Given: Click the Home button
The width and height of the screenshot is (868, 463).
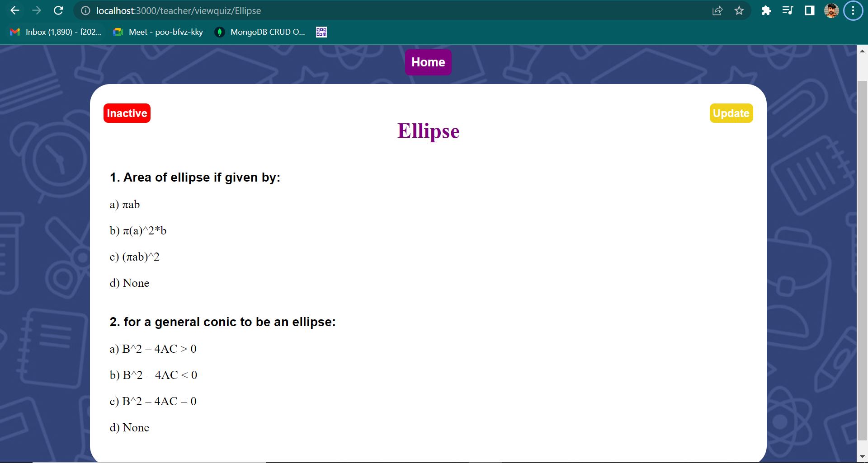Looking at the screenshot, I should 428,62.
